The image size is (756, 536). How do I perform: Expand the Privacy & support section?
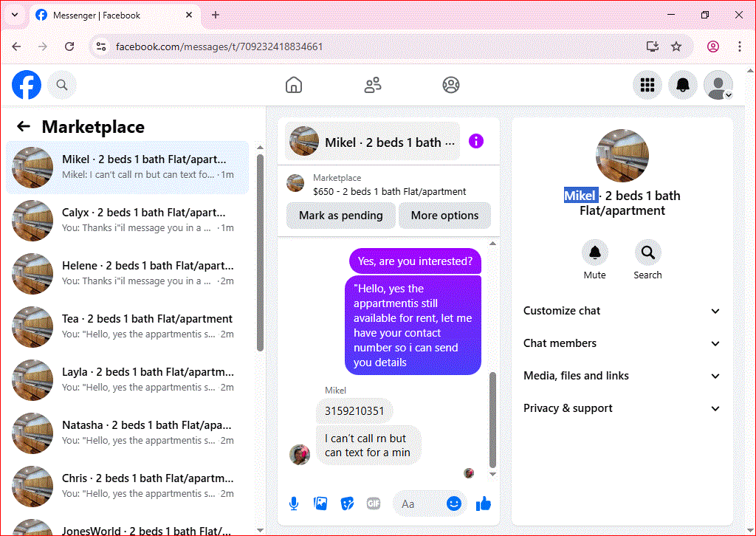(x=622, y=408)
